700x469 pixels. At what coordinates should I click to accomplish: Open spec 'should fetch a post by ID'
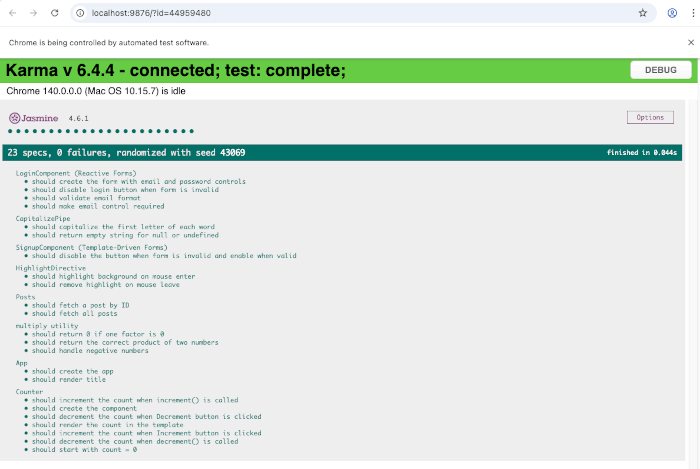(x=81, y=305)
